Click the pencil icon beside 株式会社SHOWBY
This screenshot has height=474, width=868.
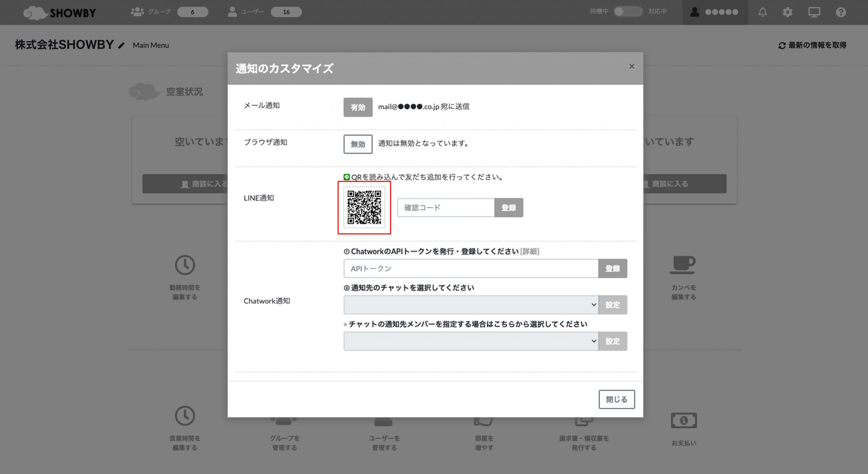pyautogui.click(x=121, y=45)
